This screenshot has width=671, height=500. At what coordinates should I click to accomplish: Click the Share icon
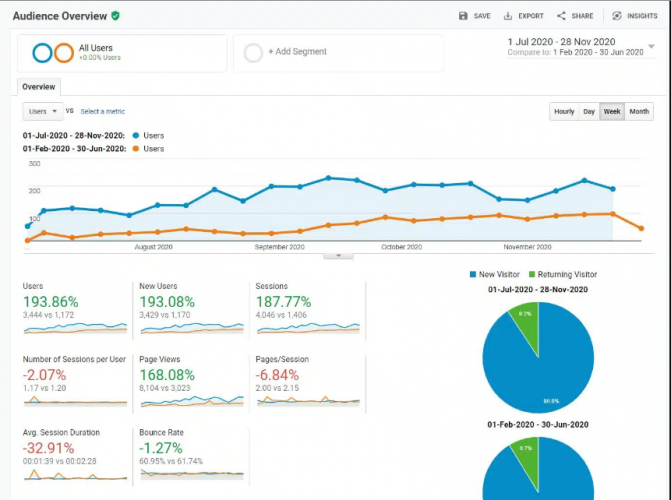[561, 16]
